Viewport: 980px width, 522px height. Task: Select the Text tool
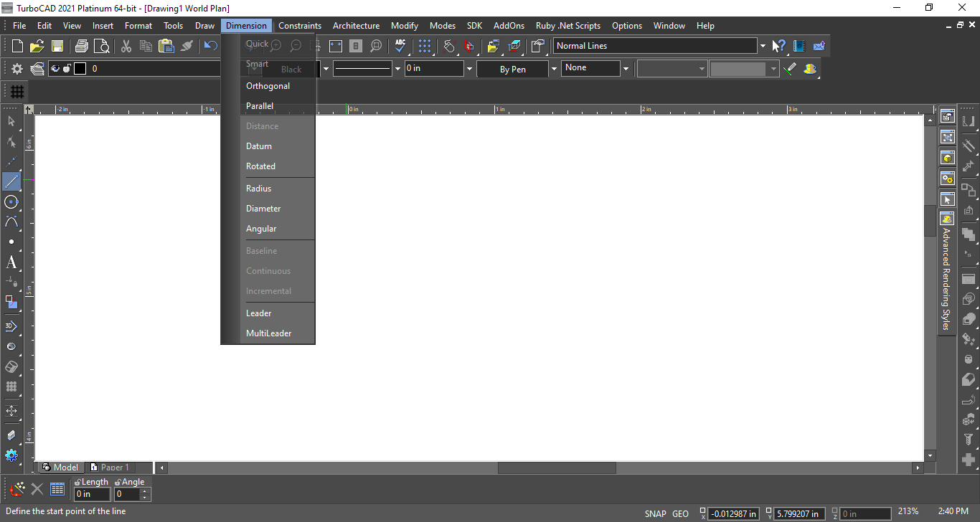pos(11,262)
